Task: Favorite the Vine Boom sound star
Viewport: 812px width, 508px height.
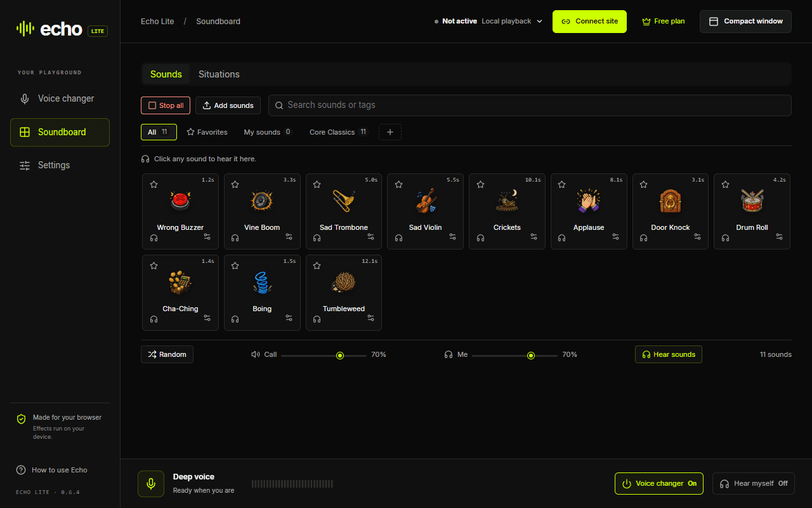Action: pyautogui.click(x=235, y=185)
